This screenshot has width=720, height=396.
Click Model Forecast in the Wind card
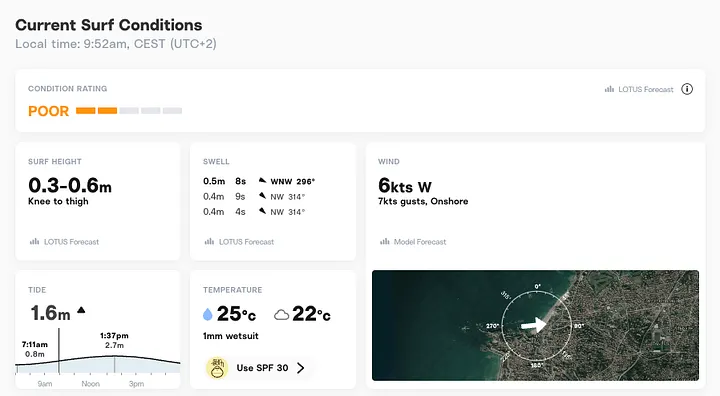point(420,242)
